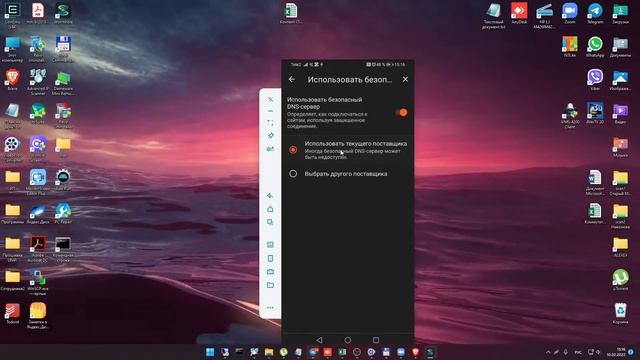Open the PC Repair desktop shortcut
Screen dimensions: 640x360
point(63,213)
